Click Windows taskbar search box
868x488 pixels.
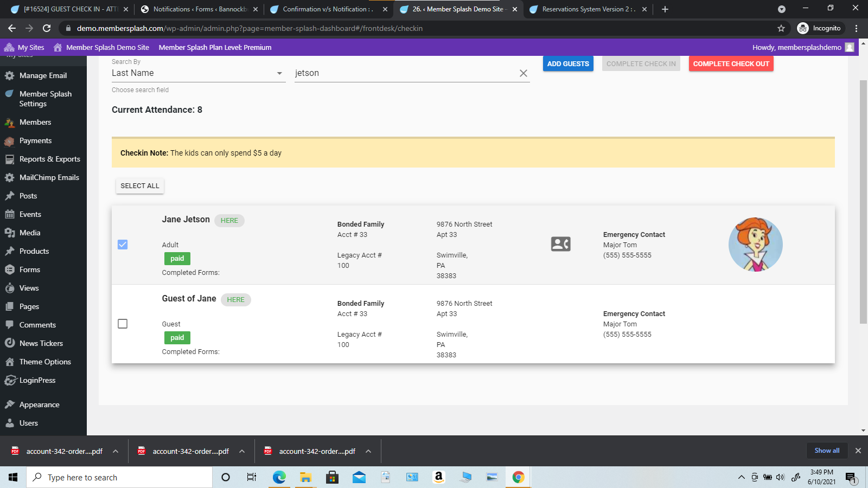tap(119, 477)
